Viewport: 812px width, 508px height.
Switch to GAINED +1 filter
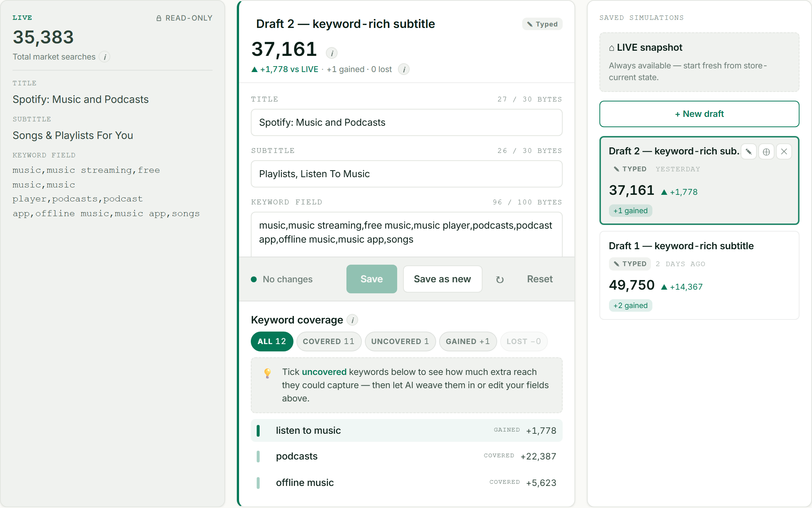tap(468, 341)
